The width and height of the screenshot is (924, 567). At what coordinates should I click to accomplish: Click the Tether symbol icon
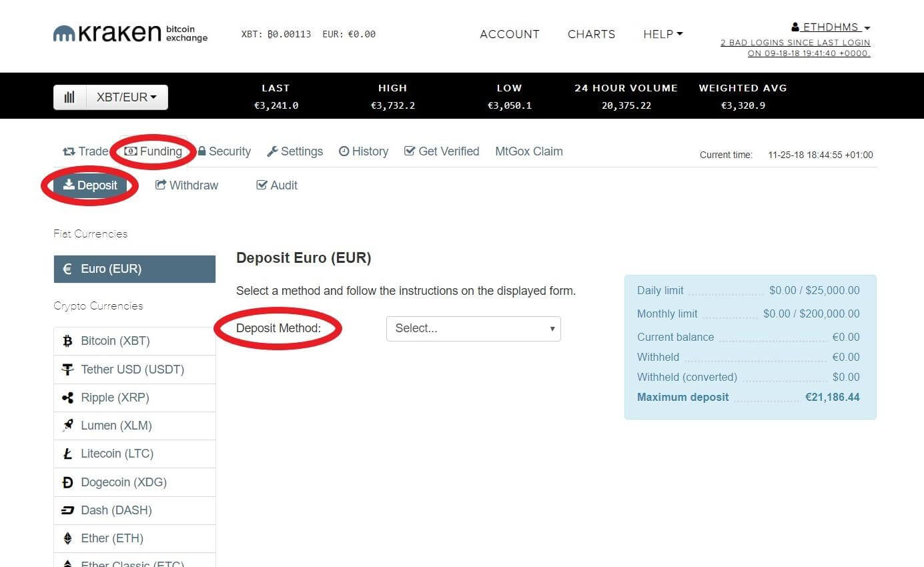[x=67, y=370]
